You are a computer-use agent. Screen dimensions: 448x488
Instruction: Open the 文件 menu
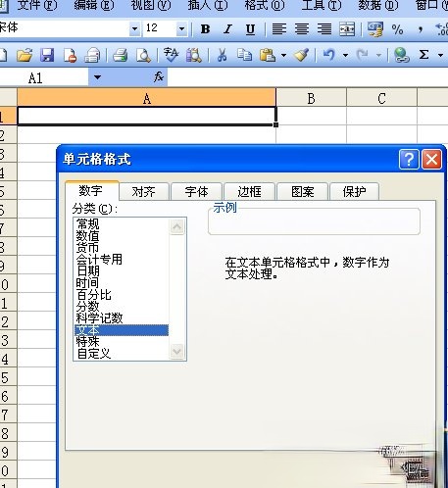click(36, 6)
